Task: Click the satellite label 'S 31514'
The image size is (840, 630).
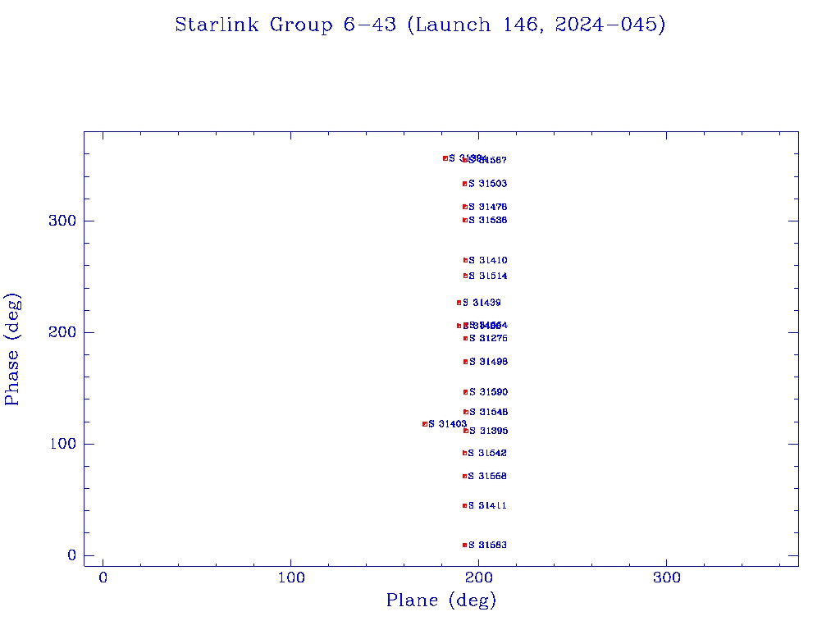Action: pos(488,276)
